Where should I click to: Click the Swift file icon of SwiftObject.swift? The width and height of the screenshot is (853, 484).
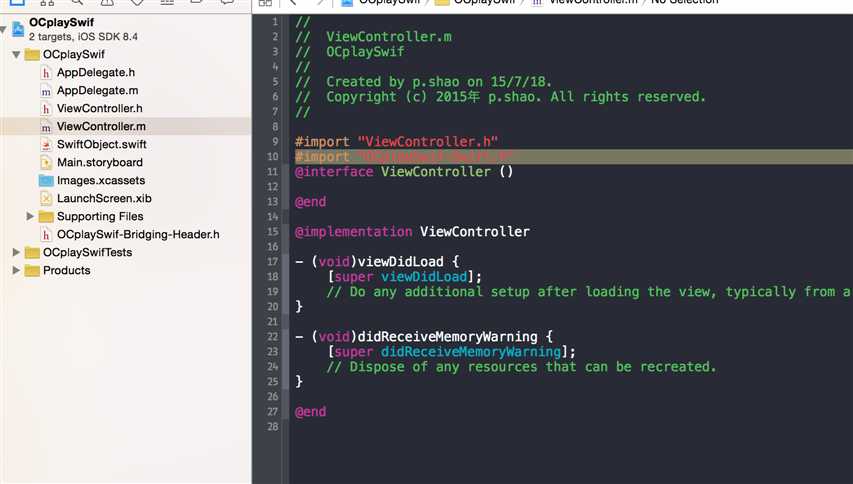point(46,144)
